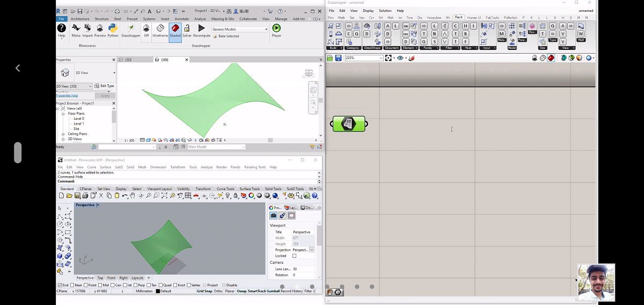
Task: Click the eye preview icon in Grasshopper toolbar
Action: [x=400, y=58]
